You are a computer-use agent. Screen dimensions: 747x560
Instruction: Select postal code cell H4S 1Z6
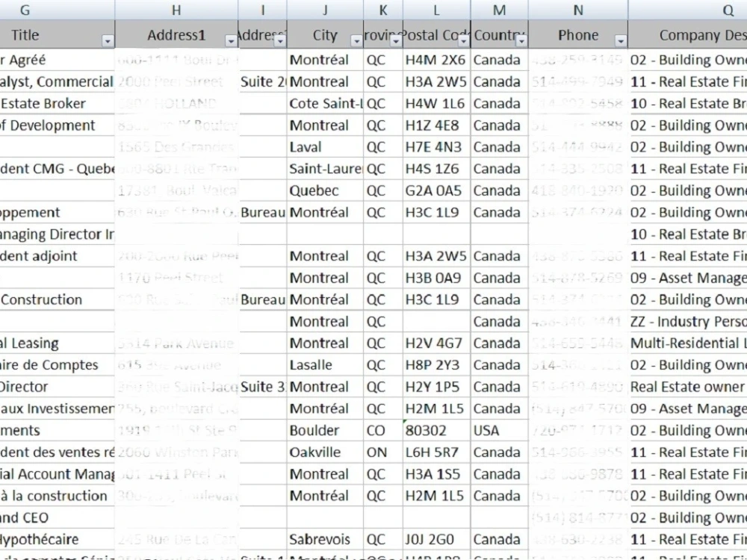tap(437, 169)
